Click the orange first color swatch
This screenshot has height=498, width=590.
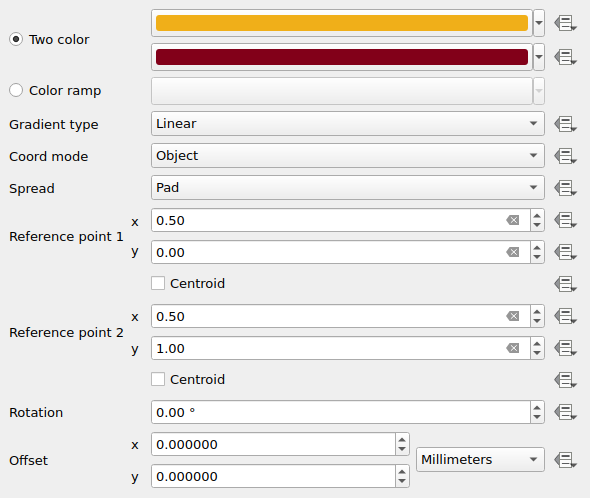[x=342, y=23]
